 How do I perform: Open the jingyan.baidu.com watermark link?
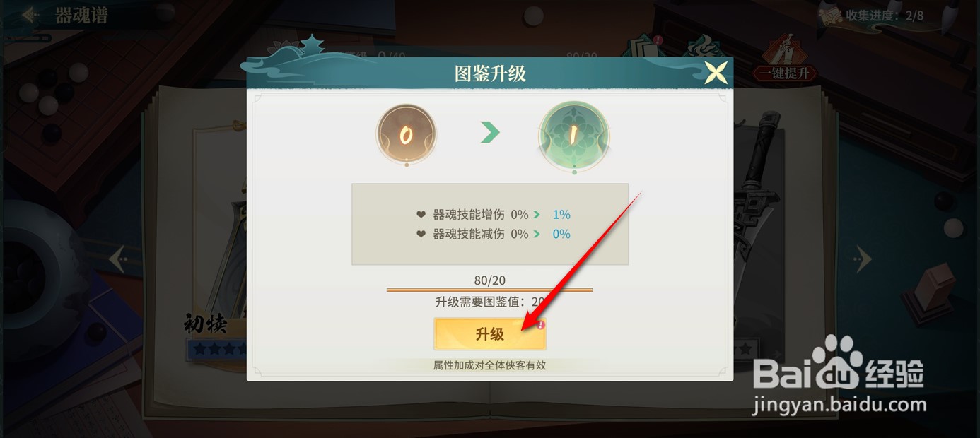point(839,405)
